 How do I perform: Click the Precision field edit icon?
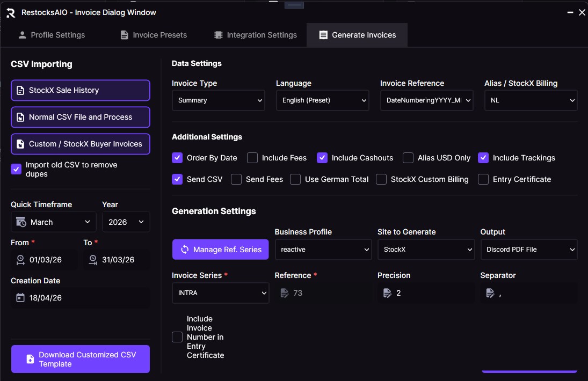tap(387, 293)
